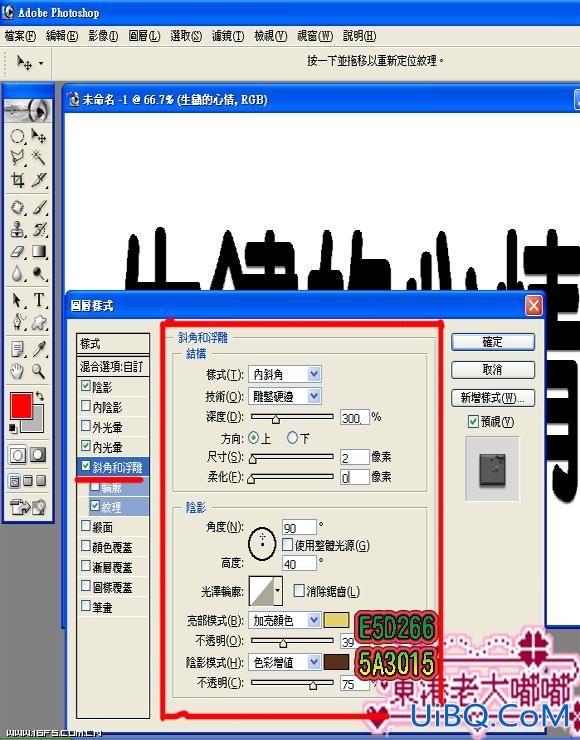Image resolution: width=580 pixels, height=740 pixels.
Task: Select 樣式 header in style list
Action: pyautogui.click(x=113, y=344)
